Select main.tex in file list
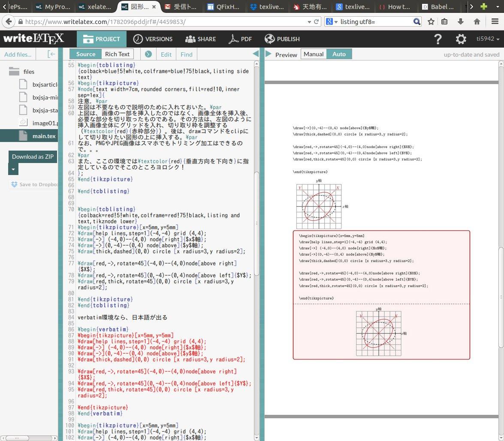504x441 pixels. [x=29, y=136]
